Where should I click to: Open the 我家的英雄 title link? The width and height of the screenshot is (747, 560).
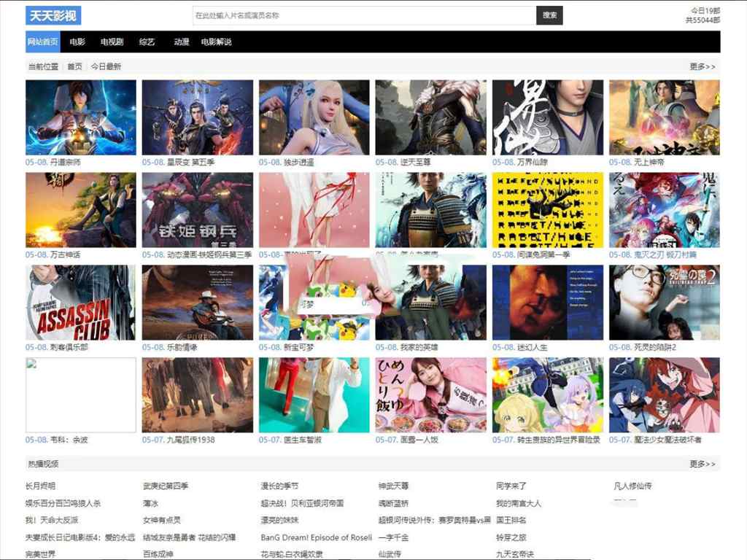click(419, 347)
